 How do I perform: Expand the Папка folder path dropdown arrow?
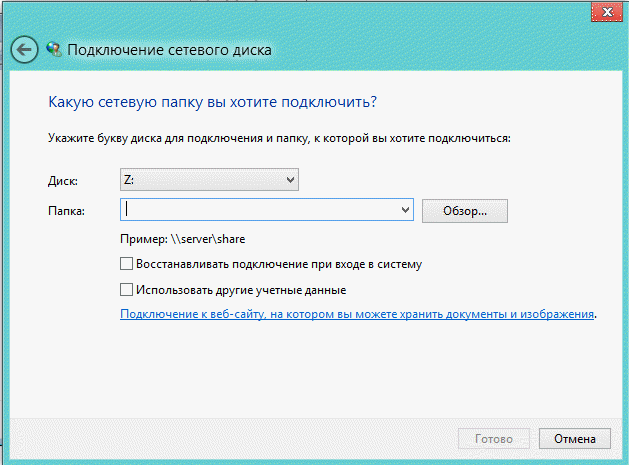(405, 210)
